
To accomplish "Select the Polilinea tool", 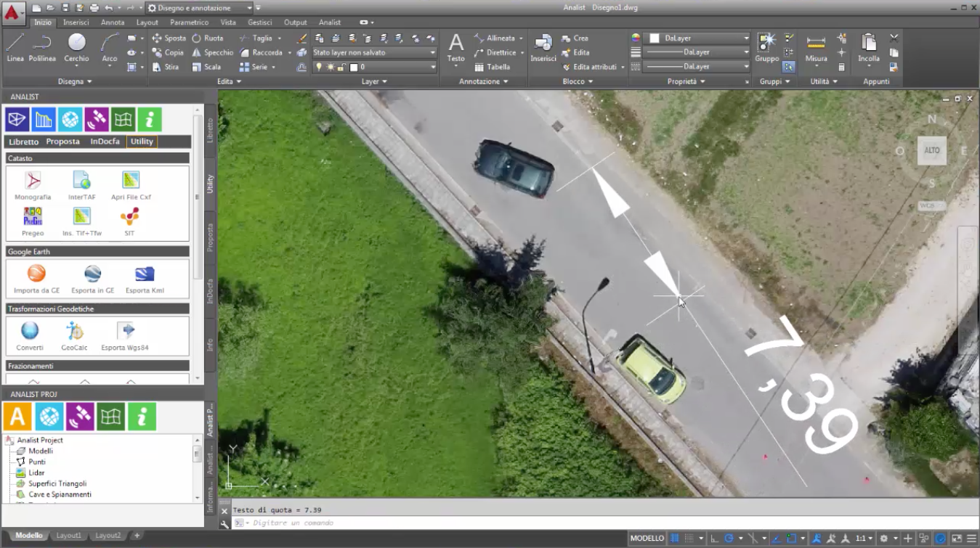I will (x=42, y=48).
